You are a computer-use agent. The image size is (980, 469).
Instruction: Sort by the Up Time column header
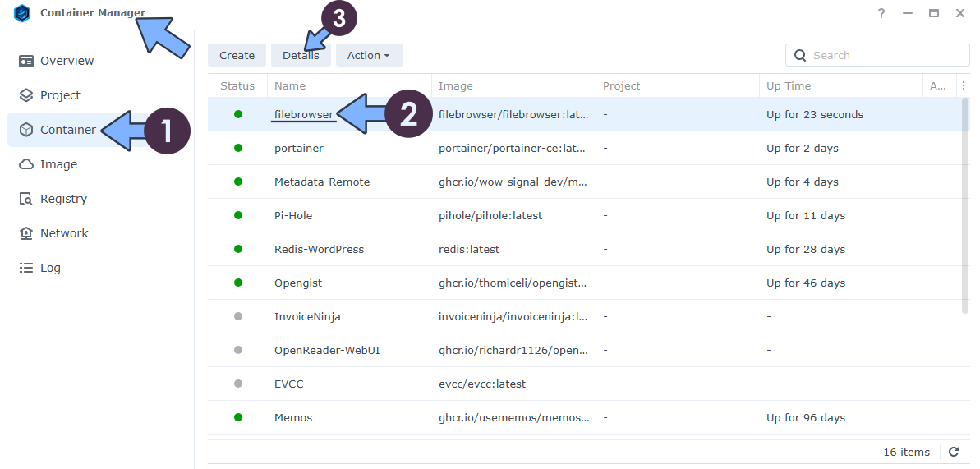[x=842, y=85]
